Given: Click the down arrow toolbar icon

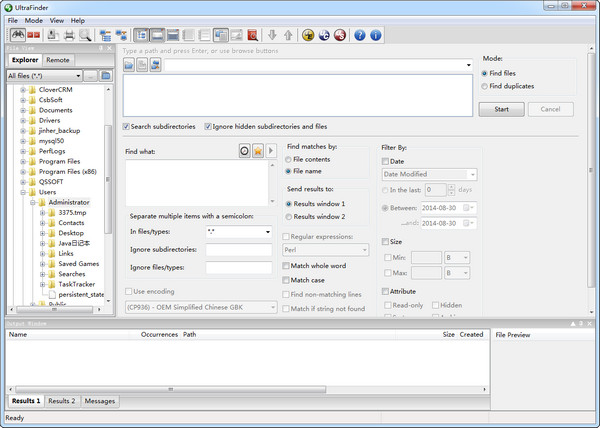Looking at the screenshot, I should [x=272, y=35].
